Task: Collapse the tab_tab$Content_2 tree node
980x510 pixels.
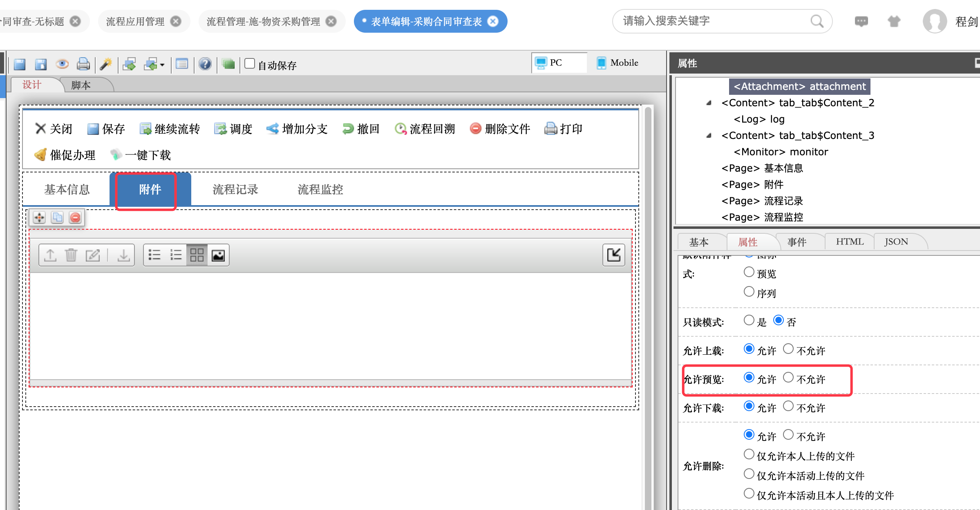Action: coord(709,103)
